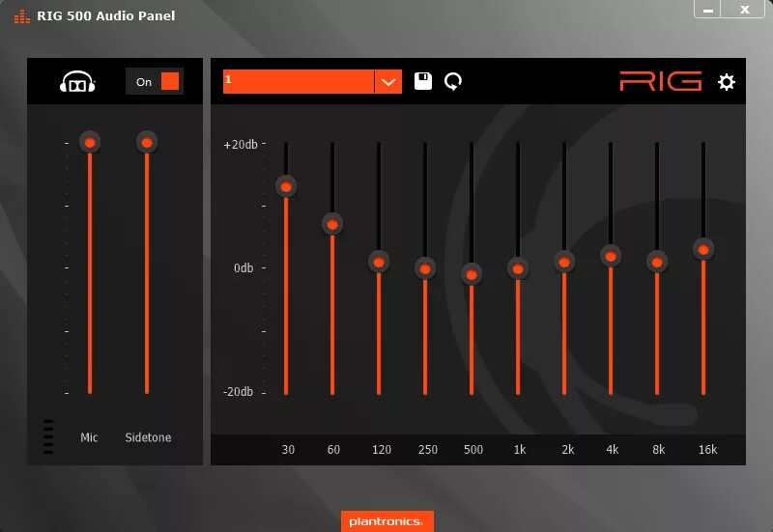Click the -20db scale label
This screenshot has width=773, height=532.
coord(238,392)
